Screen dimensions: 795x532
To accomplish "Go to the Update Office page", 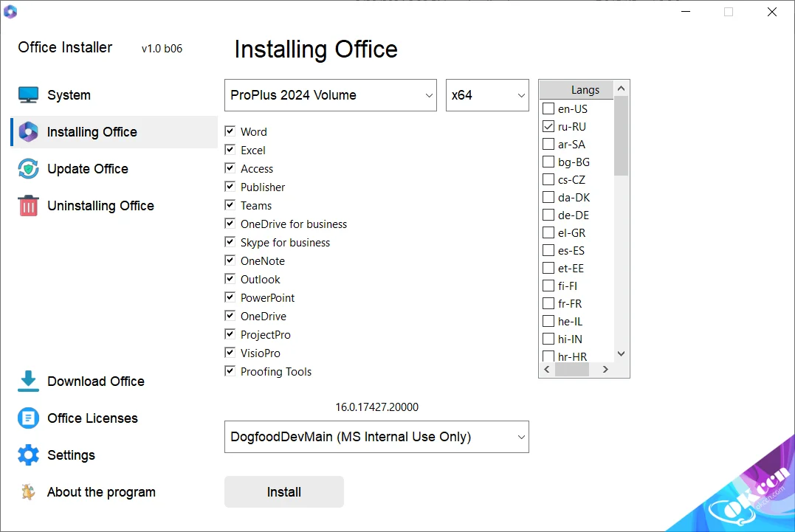I will (114, 169).
